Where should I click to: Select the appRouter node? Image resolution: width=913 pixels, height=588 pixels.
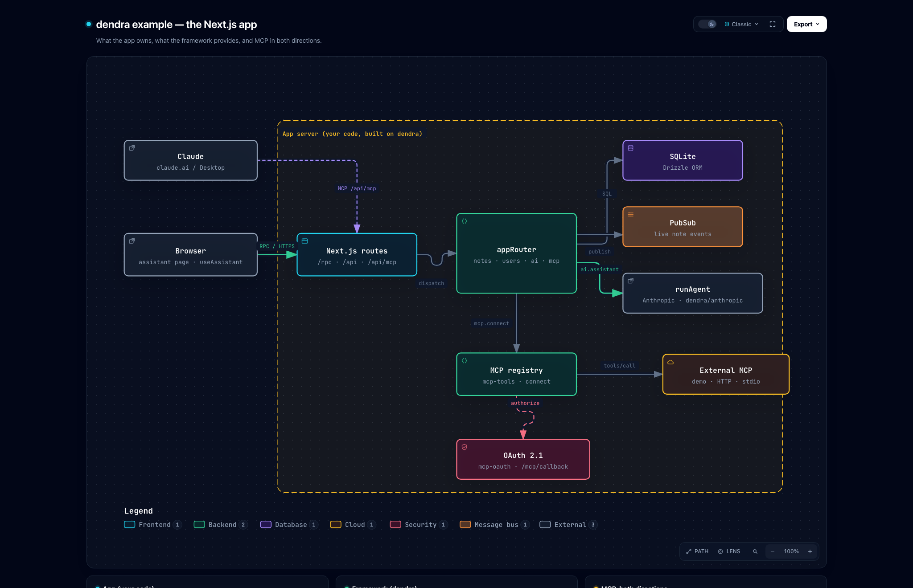tap(517, 253)
